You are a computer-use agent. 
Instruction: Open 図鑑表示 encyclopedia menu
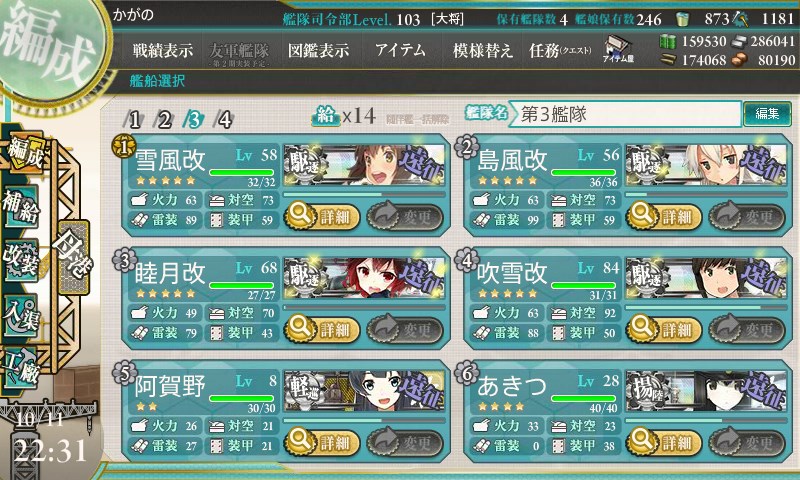tap(319, 50)
